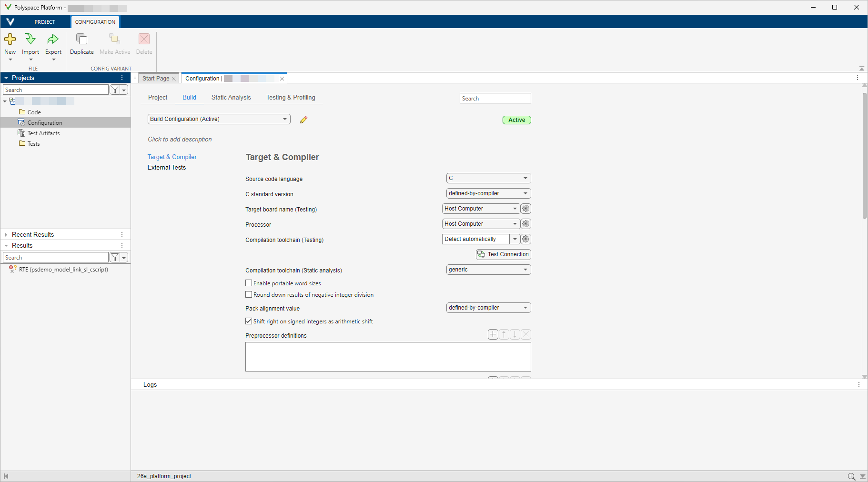The image size is (868, 482).
Task: Check round down results of negative integer division
Action: coord(248,294)
